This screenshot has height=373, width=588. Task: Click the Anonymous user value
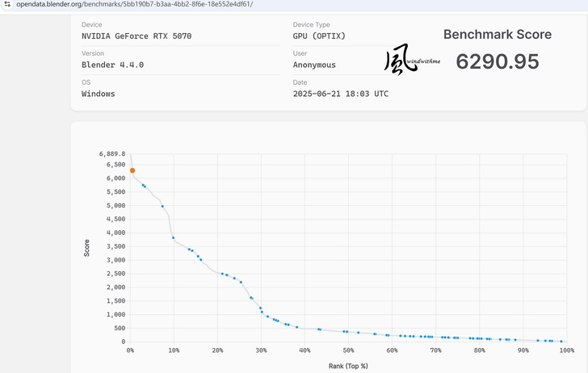314,65
